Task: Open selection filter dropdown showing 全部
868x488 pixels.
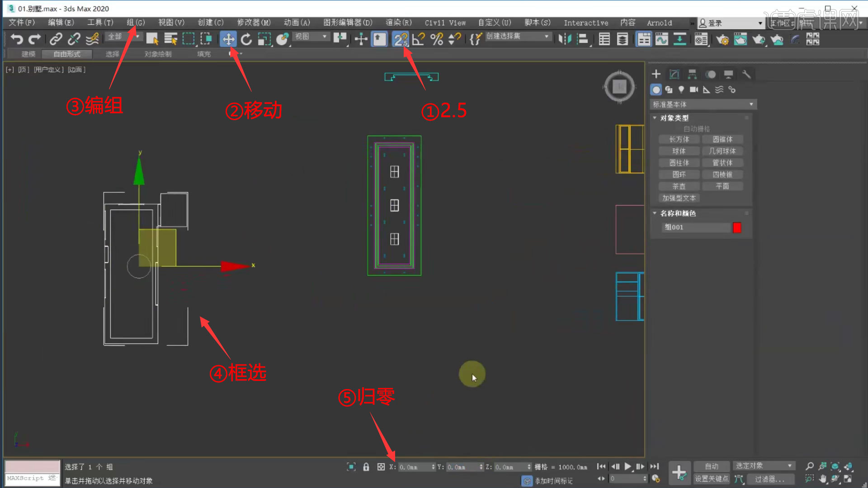Action: 124,37
